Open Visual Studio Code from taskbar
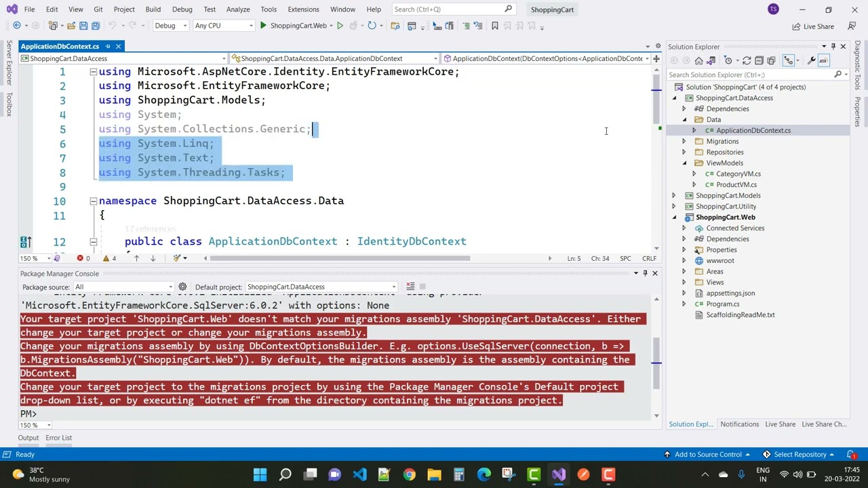The width and height of the screenshot is (868, 488). tap(359, 474)
